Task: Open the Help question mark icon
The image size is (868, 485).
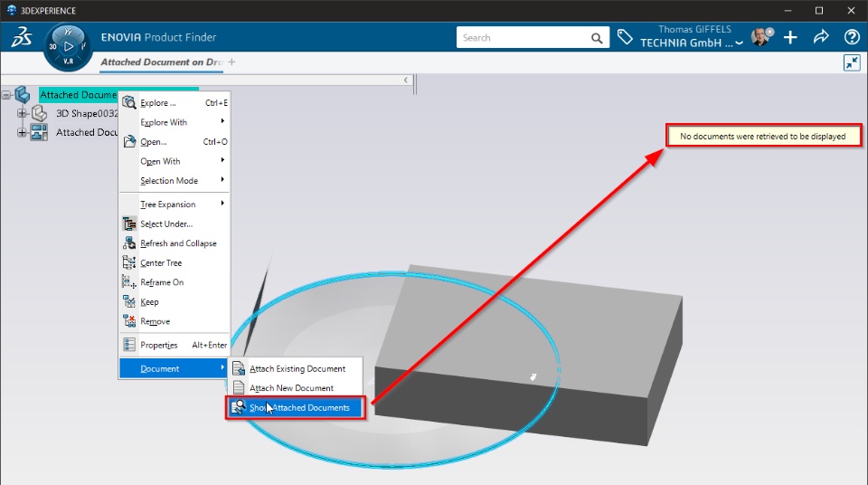Action: (852, 37)
